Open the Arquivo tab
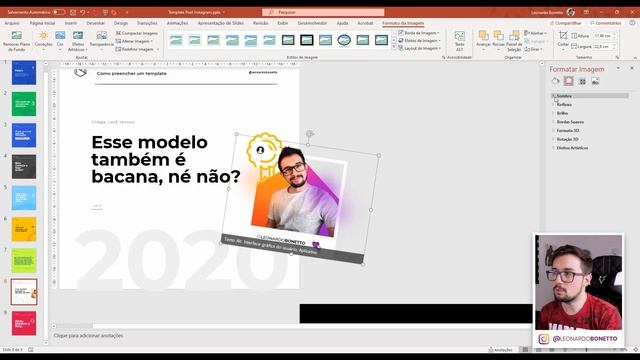Screen dimensions: 640x360 click(x=12, y=23)
